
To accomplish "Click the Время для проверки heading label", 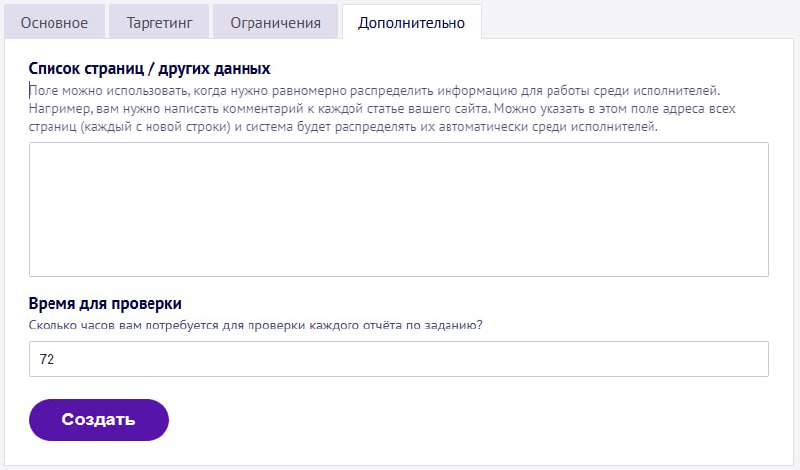I will pyautogui.click(x=105, y=303).
